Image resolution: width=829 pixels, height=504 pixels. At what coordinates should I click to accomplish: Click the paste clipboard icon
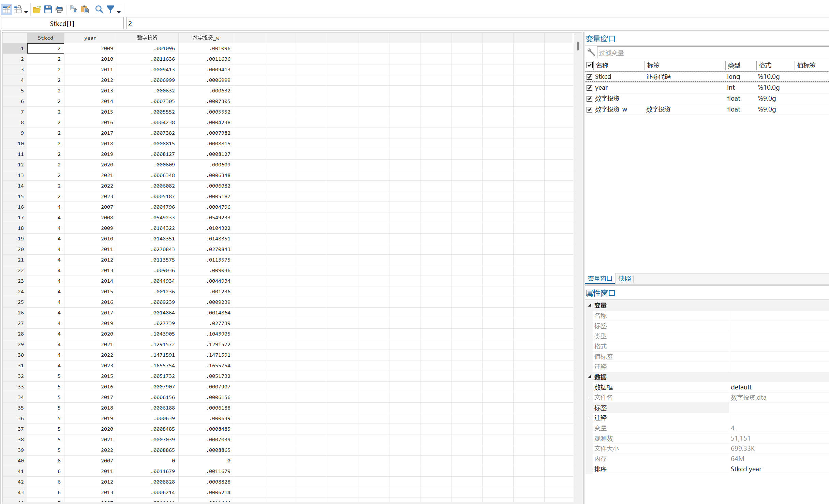tap(85, 9)
